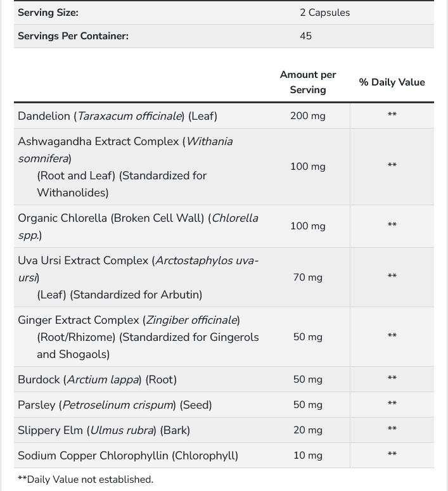Select the 45 servings value
This screenshot has width=448, height=491.
click(x=305, y=36)
